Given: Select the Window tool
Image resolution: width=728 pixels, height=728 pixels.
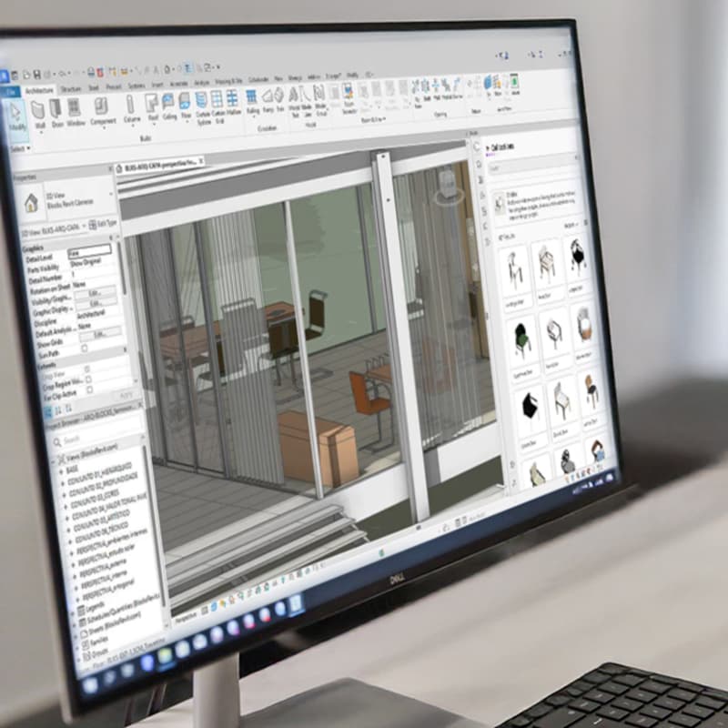Looking at the screenshot, I should [76, 113].
